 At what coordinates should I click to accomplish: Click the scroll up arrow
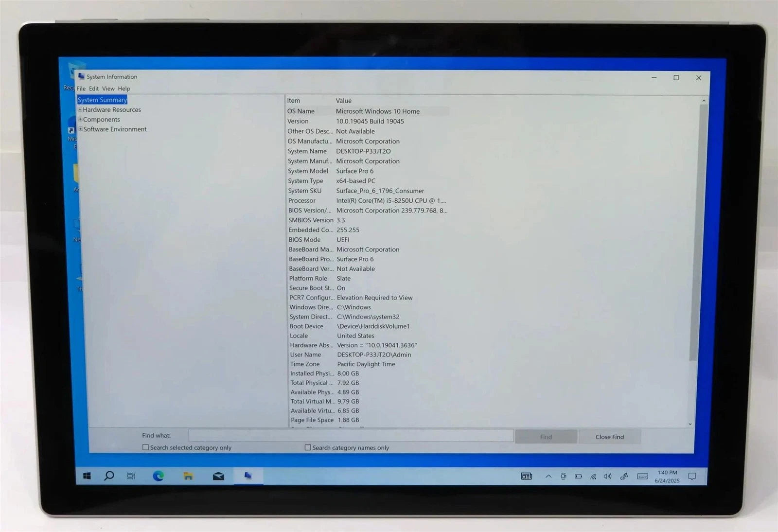(704, 100)
